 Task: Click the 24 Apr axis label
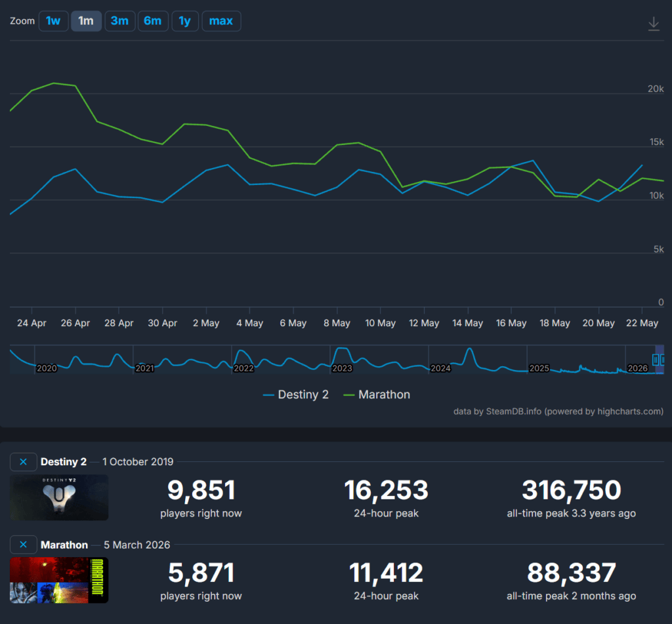click(31, 323)
